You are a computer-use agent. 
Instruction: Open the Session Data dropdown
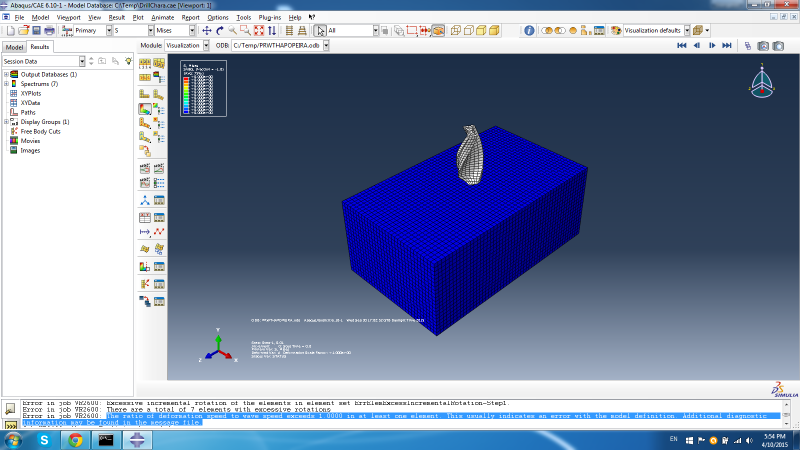(82, 61)
